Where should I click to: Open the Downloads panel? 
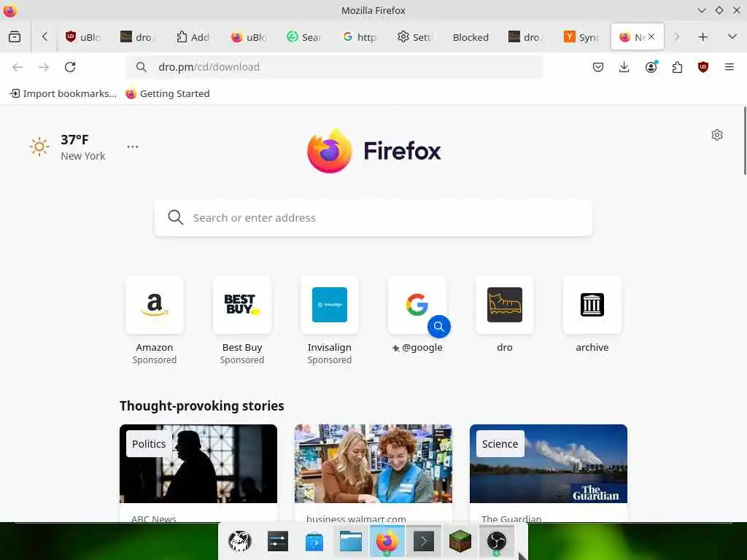pos(624,67)
